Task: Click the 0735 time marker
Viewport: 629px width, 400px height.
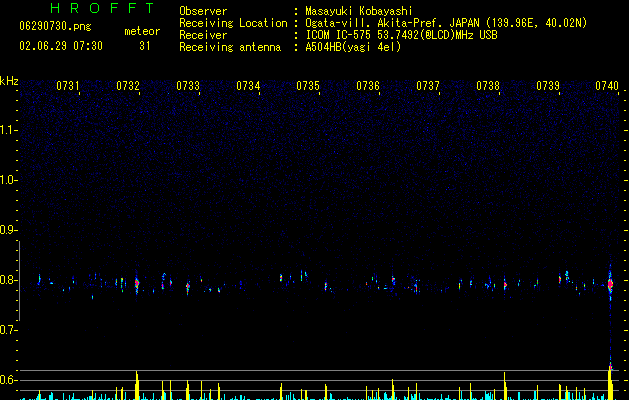Action: pyautogui.click(x=308, y=86)
